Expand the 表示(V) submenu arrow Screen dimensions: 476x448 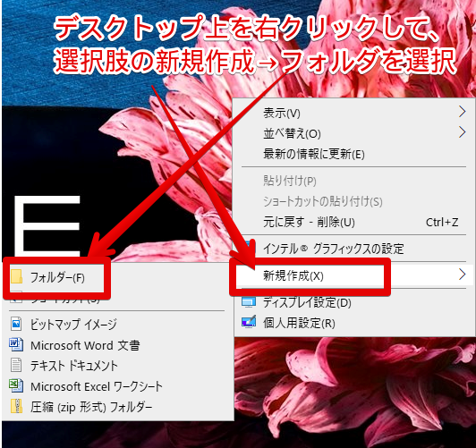(x=462, y=112)
